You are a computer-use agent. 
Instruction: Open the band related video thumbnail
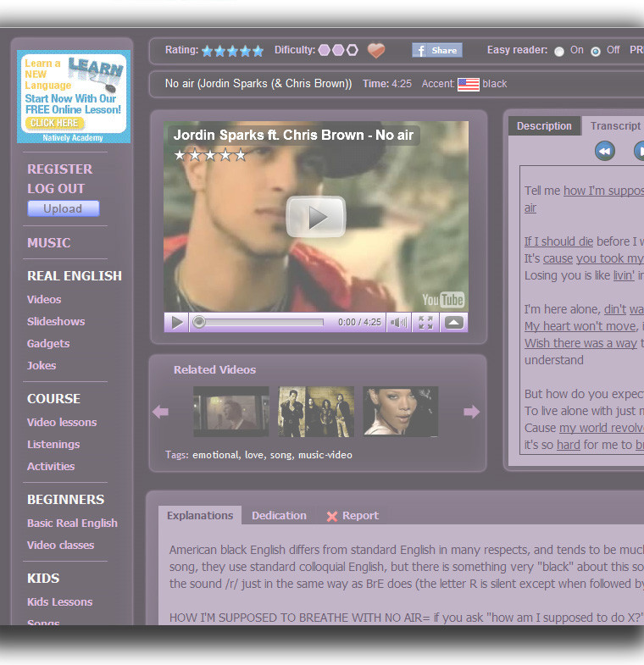tap(316, 412)
